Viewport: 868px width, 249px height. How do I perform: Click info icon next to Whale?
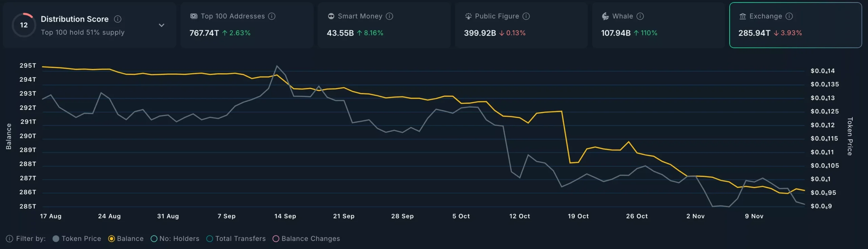pos(640,16)
